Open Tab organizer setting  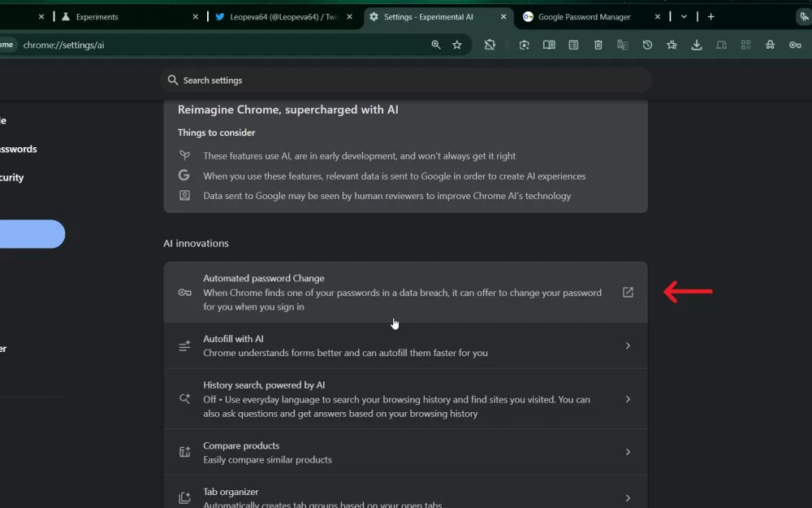click(x=405, y=492)
